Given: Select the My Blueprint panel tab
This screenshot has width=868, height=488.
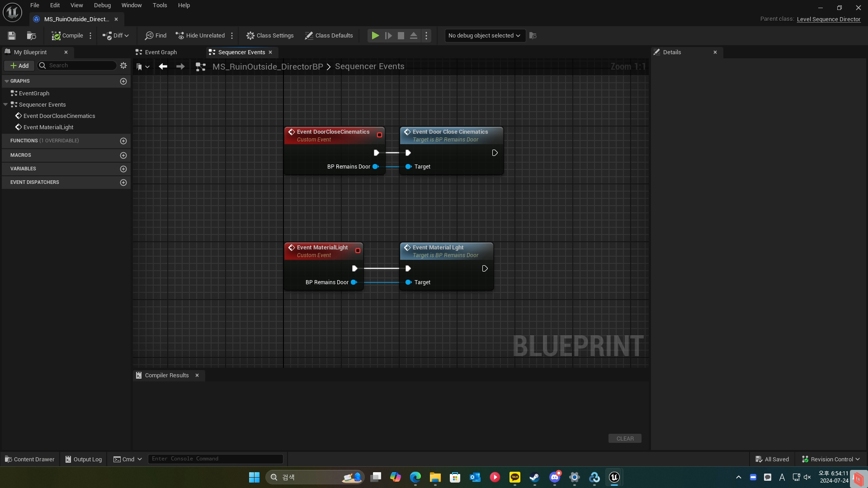Looking at the screenshot, I should [30, 52].
